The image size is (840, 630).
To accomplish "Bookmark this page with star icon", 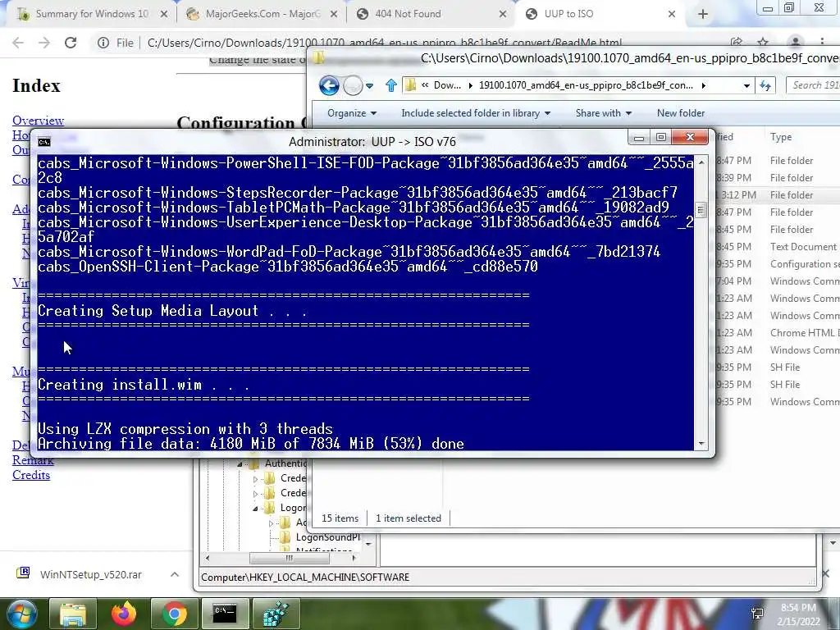I will click(763, 43).
